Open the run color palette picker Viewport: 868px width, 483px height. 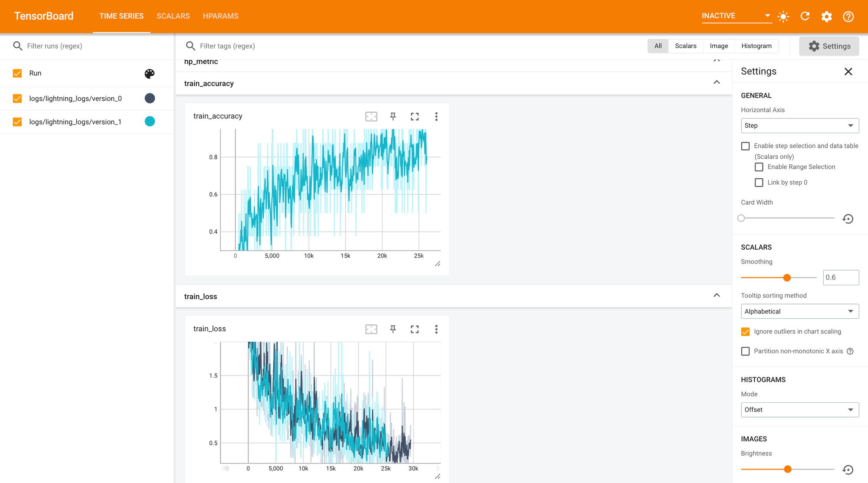149,74
